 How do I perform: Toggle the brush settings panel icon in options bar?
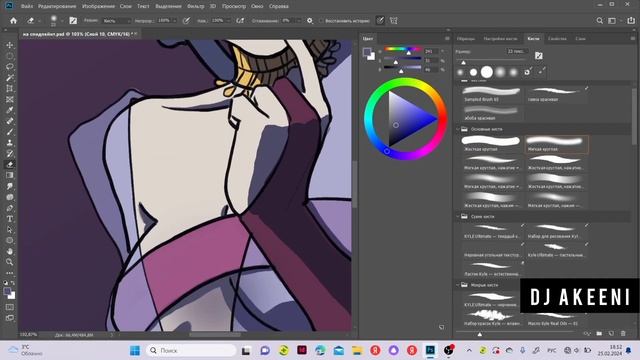73,20
